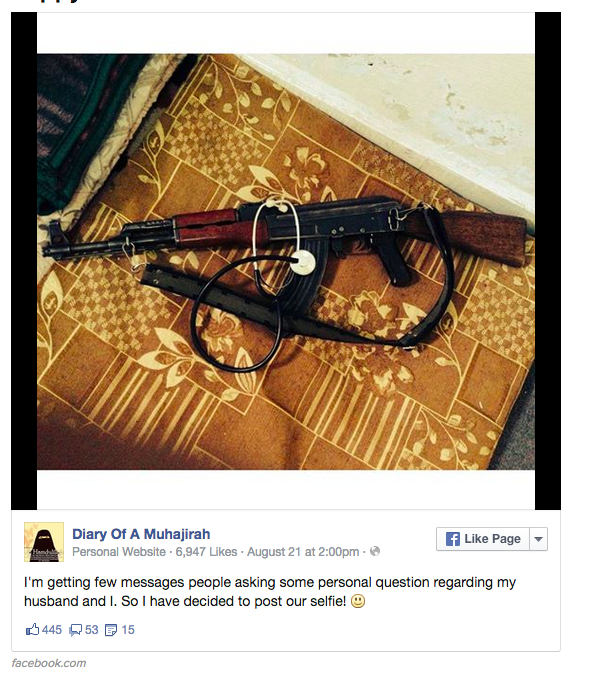Click the August 21 at 2:00pm timestamp
603x689 pixels.
pyautogui.click(x=303, y=551)
